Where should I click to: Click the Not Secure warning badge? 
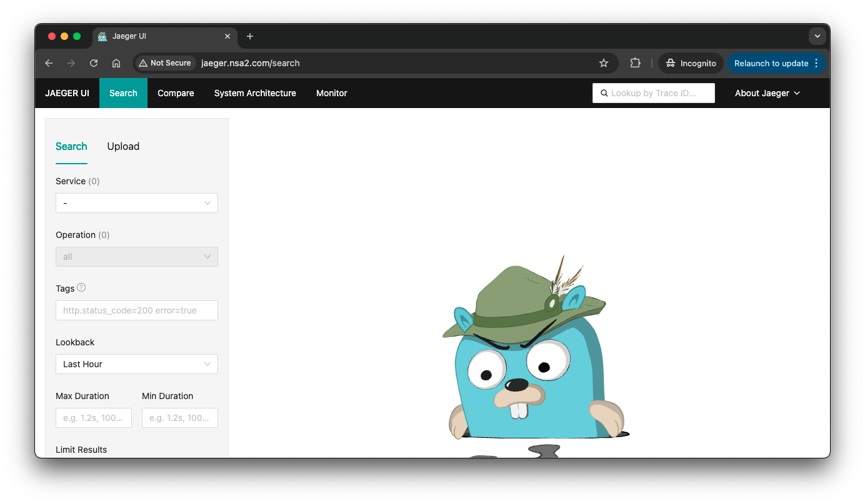pos(165,63)
